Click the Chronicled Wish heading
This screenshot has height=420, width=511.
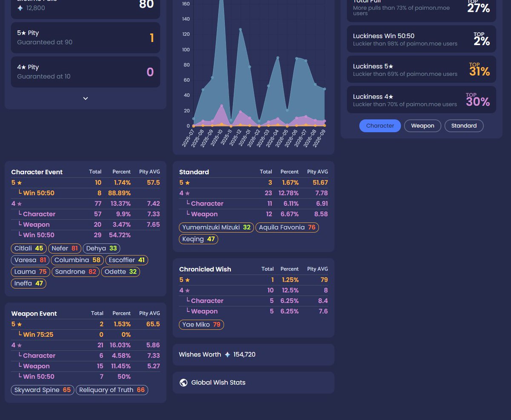coord(205,269)
